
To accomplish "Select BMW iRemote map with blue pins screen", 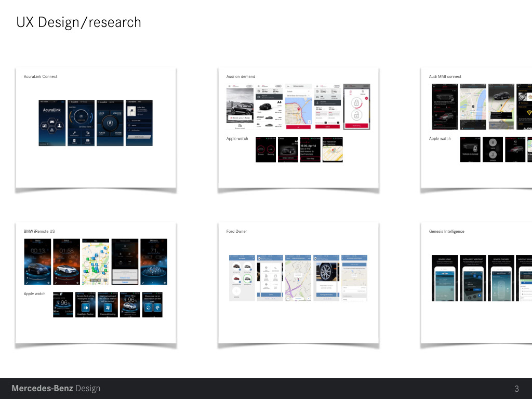I will 96,262.
